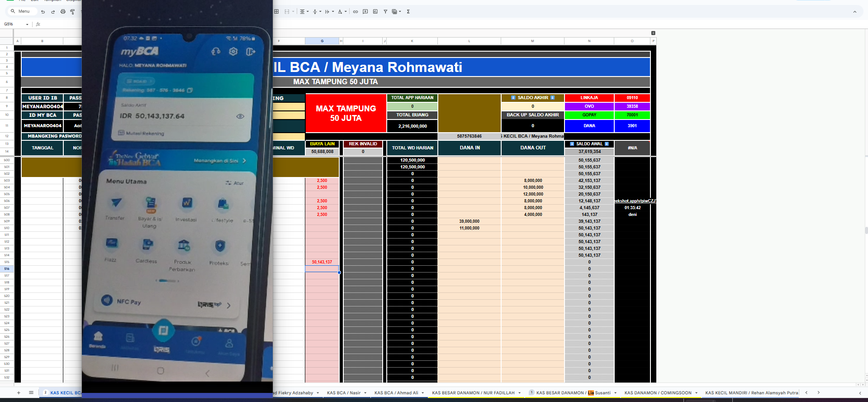The image size is (868, 402).
Task: Switch to KAS BCA / Nasir sheet tab
Action: (344, 393)
